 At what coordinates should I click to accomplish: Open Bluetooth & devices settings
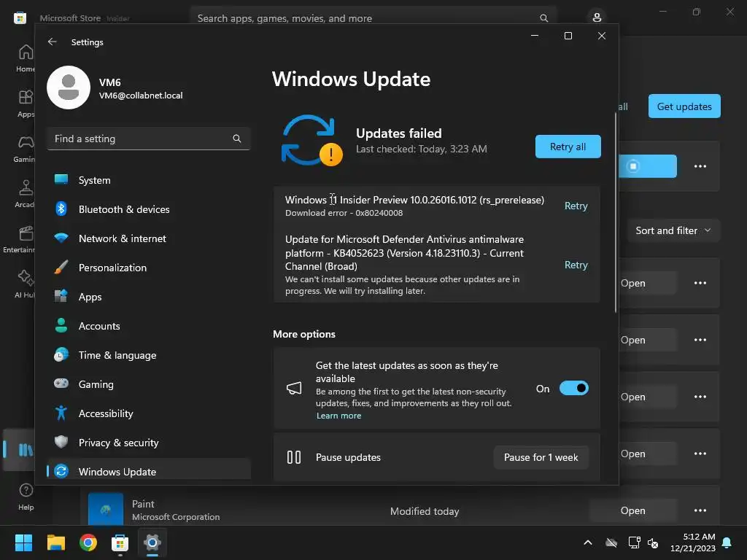(x=149, y=209)
